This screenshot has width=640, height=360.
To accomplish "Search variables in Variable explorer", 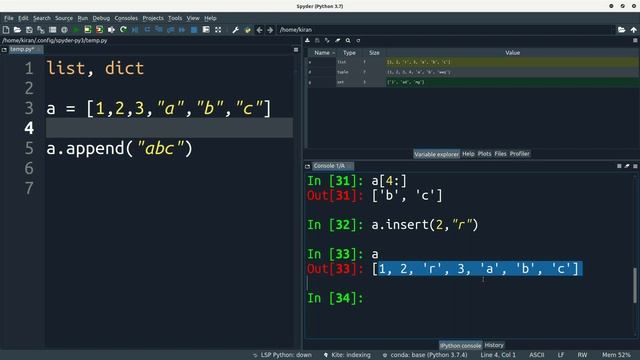I will pos(348,40).
